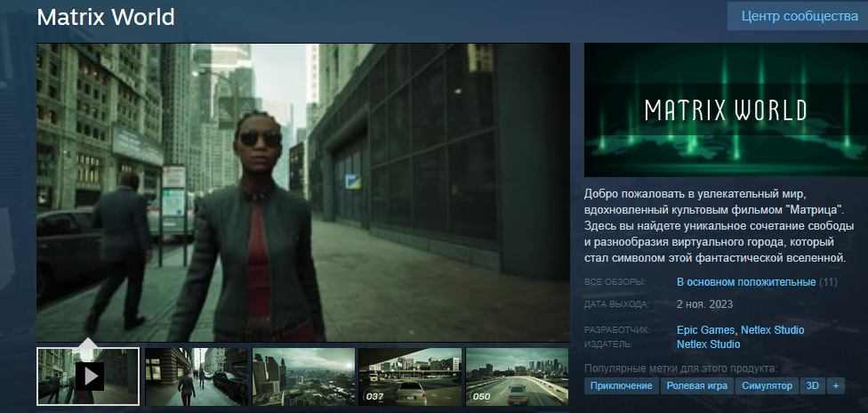The image size is (868, 413).
Task: Select the Симулятор tag
Action: point(767,386)
